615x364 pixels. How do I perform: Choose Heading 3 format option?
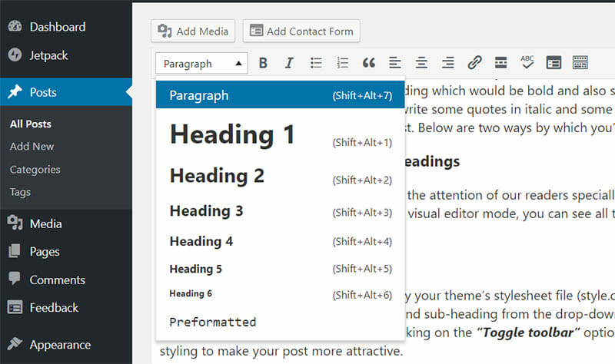pos(207,210)
